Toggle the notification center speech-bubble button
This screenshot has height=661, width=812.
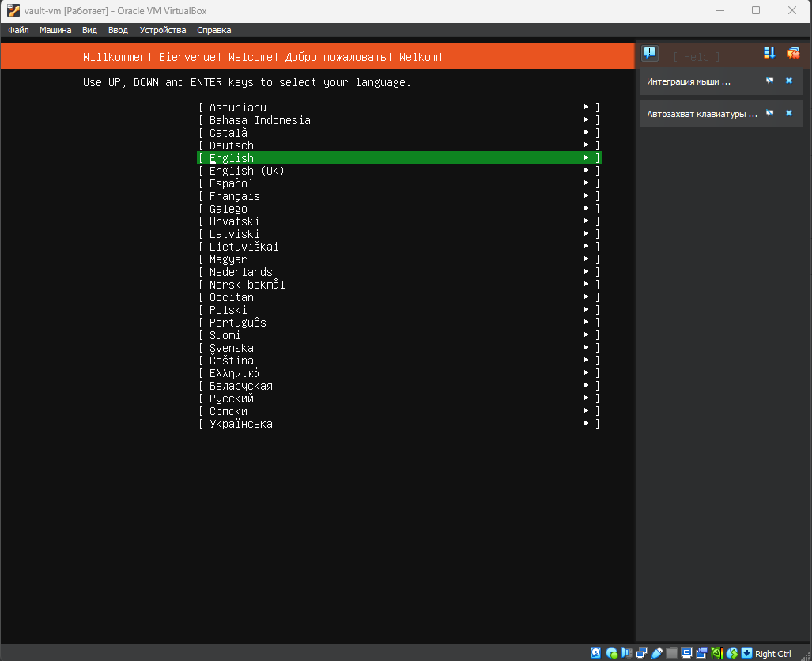pos(650,53)
